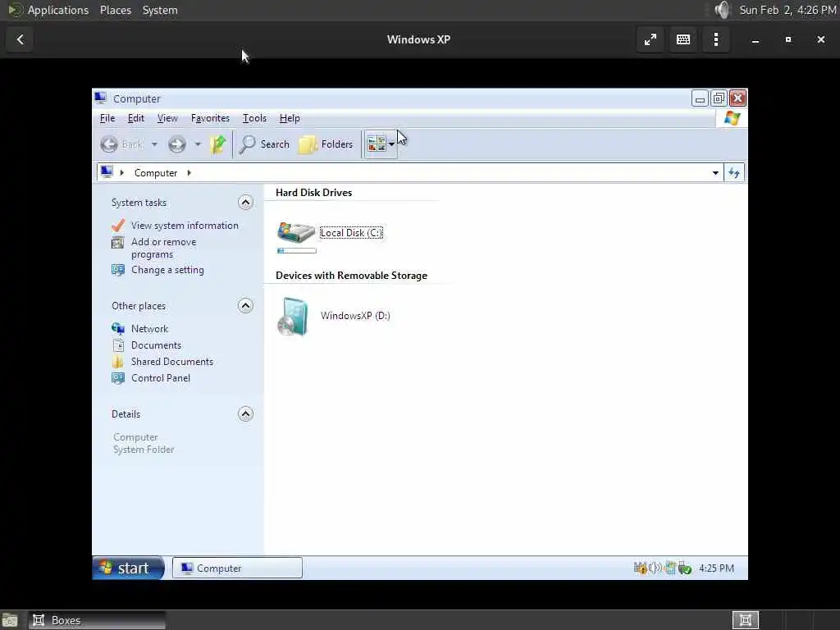Click the address bar refresh/go icon
The image size is (840, 630).
[x=734, y=172]
